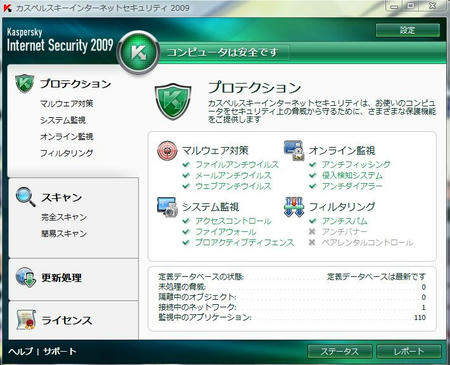The image size is (450, 365).
Task: Toggle checkmark for メールアンチウイルス
Action: (x=186, y=175)
